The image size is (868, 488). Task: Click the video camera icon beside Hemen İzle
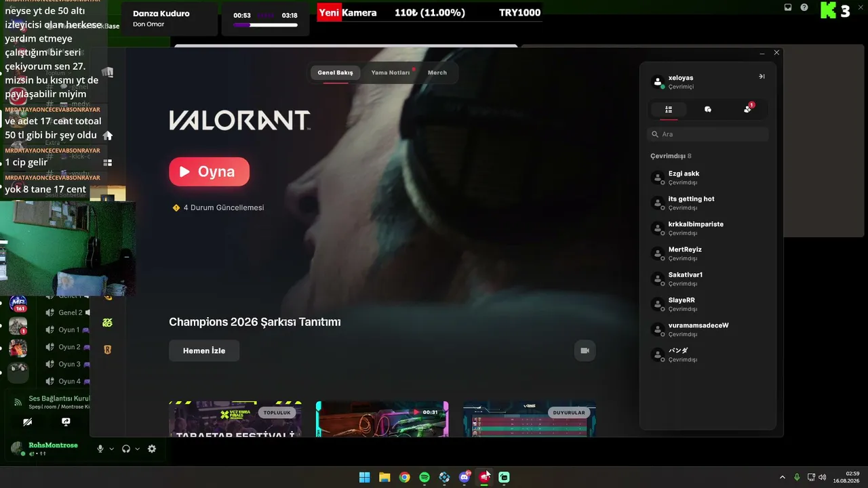pyautogui.click(x=585, y=350)
